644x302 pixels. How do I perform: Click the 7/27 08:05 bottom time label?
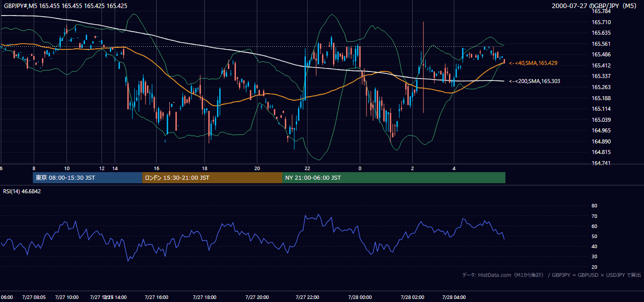tap(34, 297)
